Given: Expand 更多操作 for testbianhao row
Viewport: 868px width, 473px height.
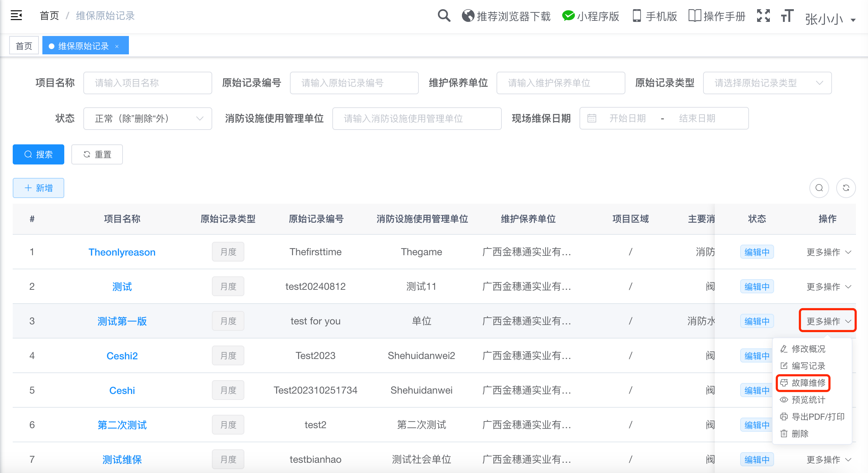Looking at the screenshot, I should 829,460.
